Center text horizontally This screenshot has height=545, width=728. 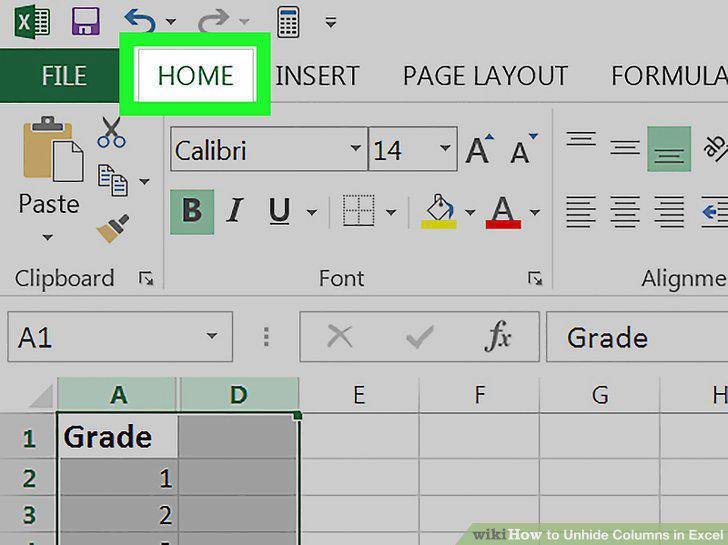pos(625,212)
